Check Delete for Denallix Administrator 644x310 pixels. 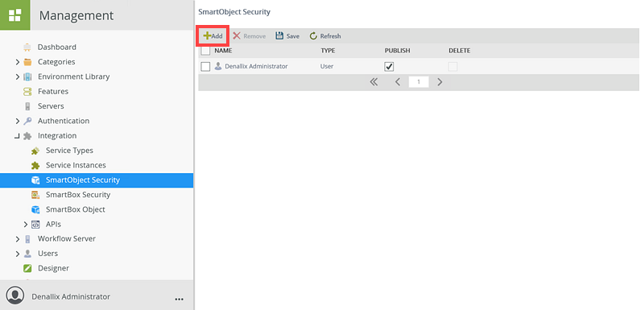[x=452, y=67]
